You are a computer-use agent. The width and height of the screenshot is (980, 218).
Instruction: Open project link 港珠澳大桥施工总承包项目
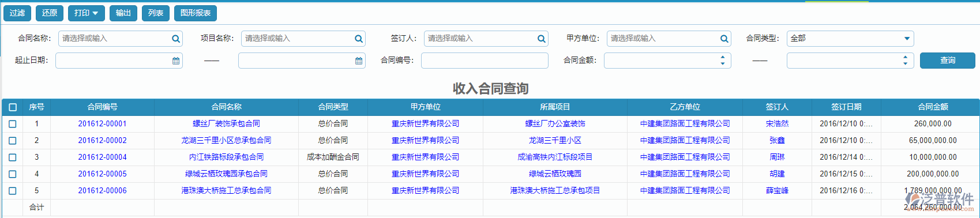coord(555,191)
